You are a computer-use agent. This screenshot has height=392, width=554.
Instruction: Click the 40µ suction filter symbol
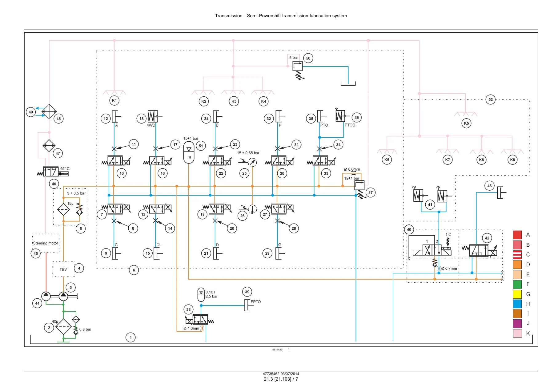(63, 327)
